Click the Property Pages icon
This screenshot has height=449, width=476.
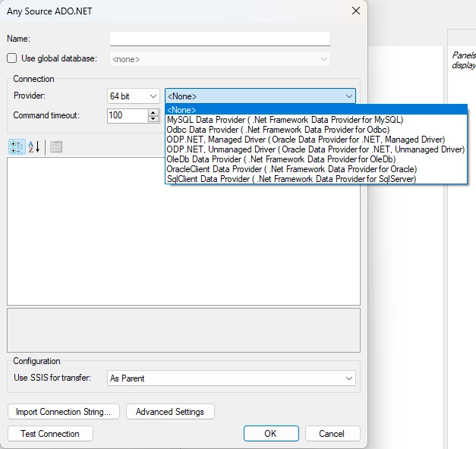(56, 147)
